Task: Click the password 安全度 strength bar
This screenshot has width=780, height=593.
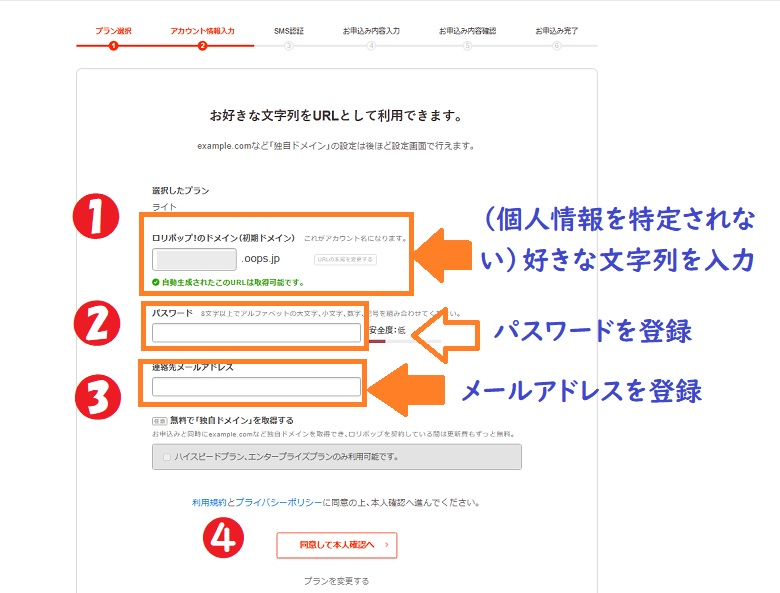Action: point(405,341)
